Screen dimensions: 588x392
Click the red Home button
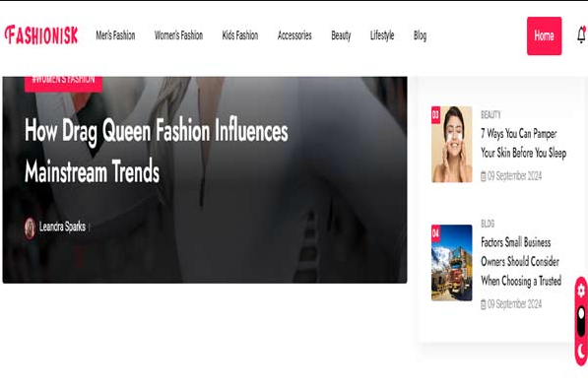(x=544, y=36)
